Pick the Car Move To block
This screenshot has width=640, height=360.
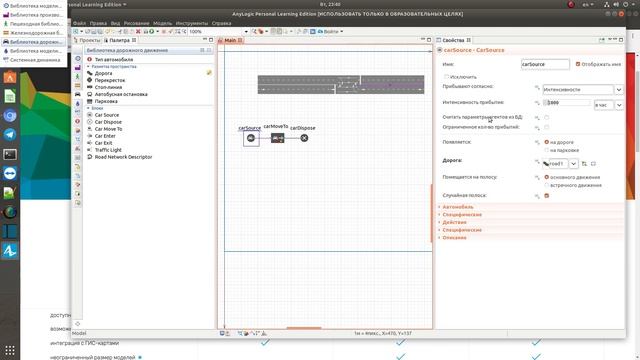108,129
